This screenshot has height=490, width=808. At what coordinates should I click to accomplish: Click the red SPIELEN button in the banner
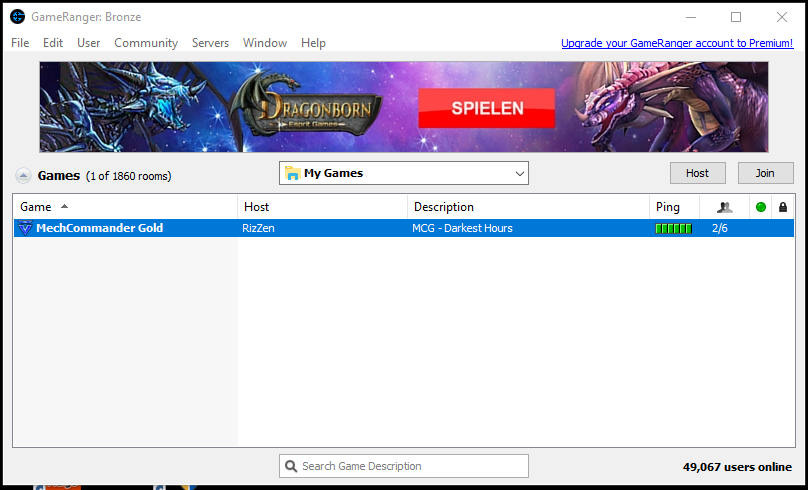pos(486,108)
